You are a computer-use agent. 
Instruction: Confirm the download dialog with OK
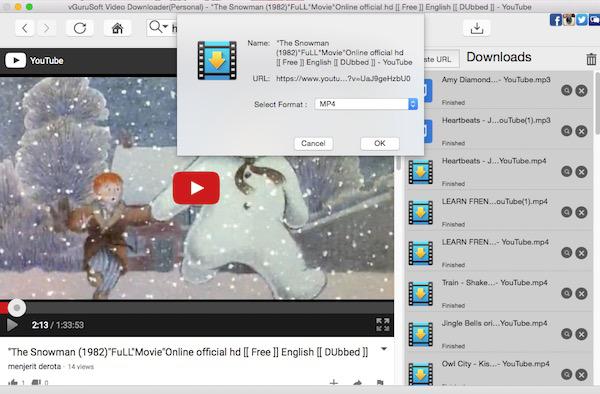click(380, 143)
